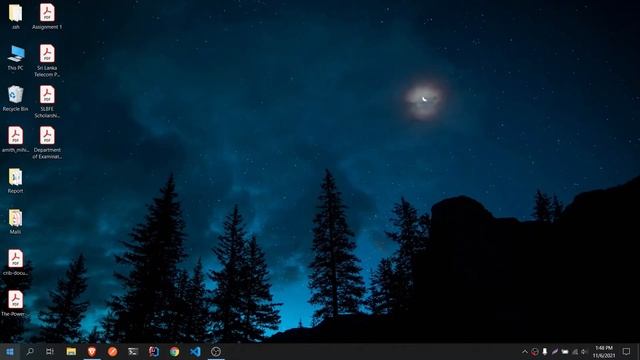640x360 pixels.
Task: Open File Explorer from the taskbar
Action: point(71,351)
